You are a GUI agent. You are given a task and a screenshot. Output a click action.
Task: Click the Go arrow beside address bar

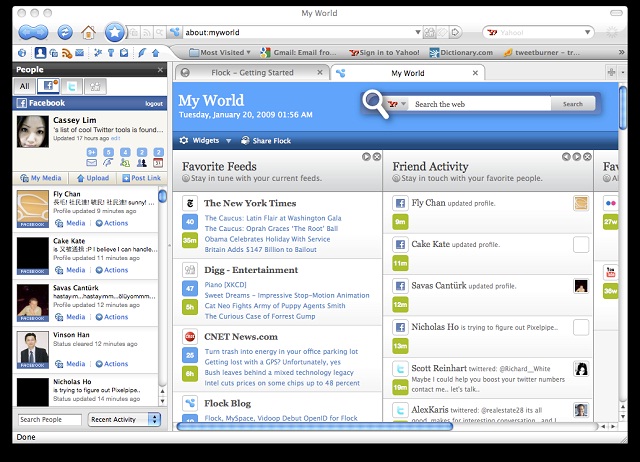[456, 32]
